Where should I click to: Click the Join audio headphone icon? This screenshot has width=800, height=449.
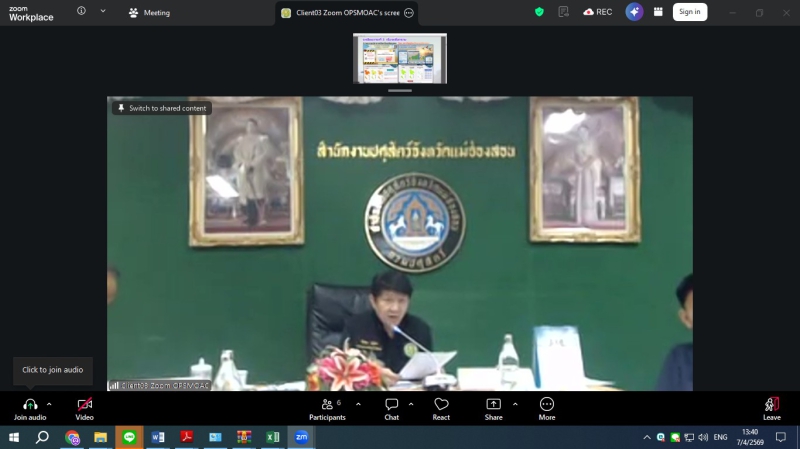tap(30, 404)
